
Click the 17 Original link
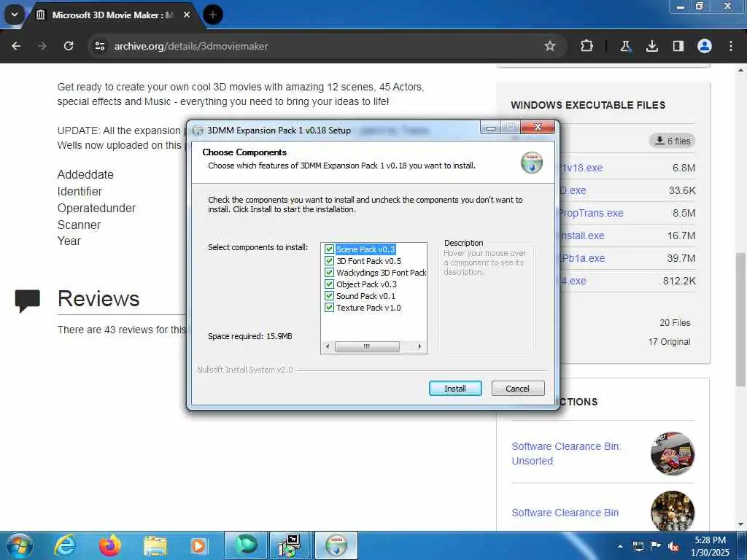669,341
